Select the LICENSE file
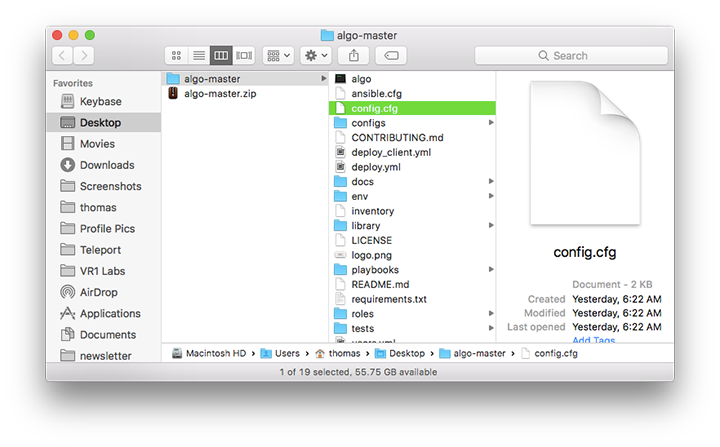Image resolution: width=720 pixels, height=447 pixels. point(412,240)
